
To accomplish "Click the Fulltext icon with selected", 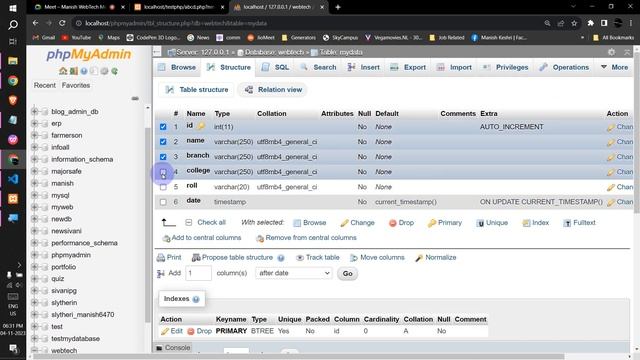I will [x=567, y=223].
